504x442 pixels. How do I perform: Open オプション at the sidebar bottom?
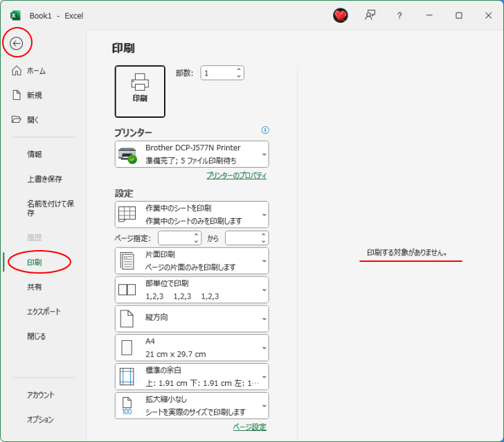pos(40,419)
